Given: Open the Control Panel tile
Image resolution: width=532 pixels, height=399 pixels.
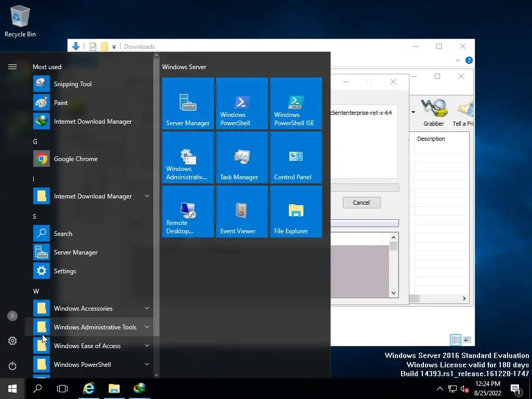Looking at the screenshot, I should (296, 157).
